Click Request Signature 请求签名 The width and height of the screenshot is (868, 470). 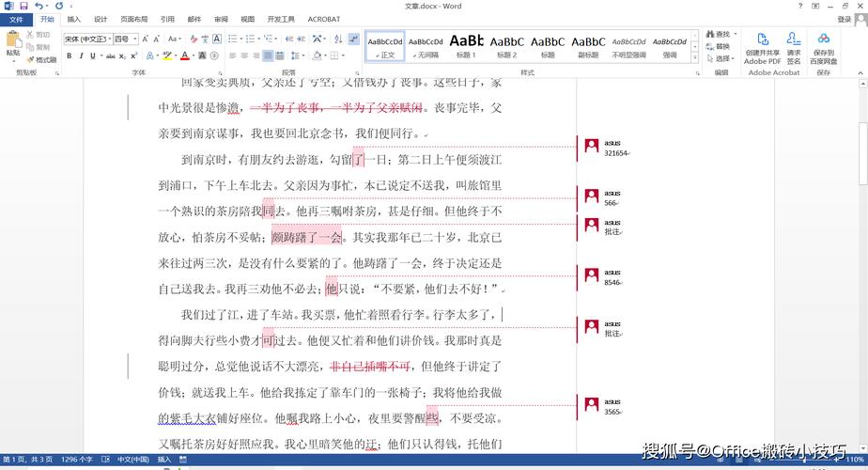click(x=793, y=49)
